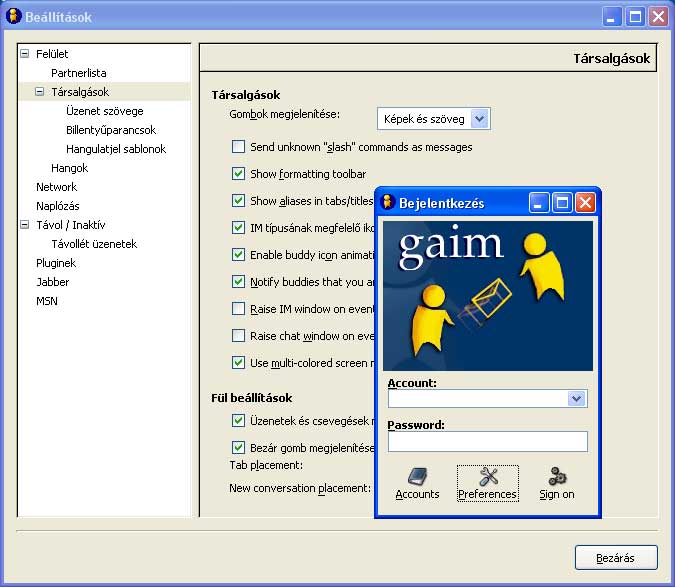Enable Raise IM window on events
Screen dimensions: 675x587
pos(238,309)
